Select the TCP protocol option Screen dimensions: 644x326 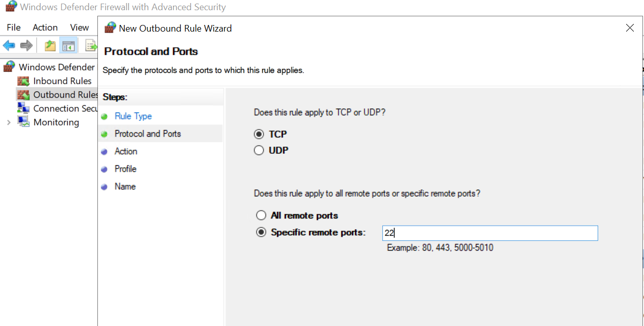pos(260,134)
